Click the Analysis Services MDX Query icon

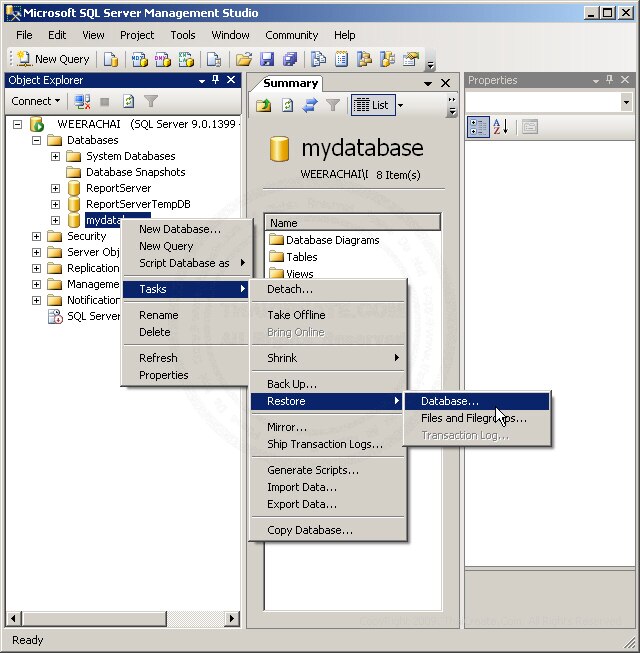coord(139,59)
